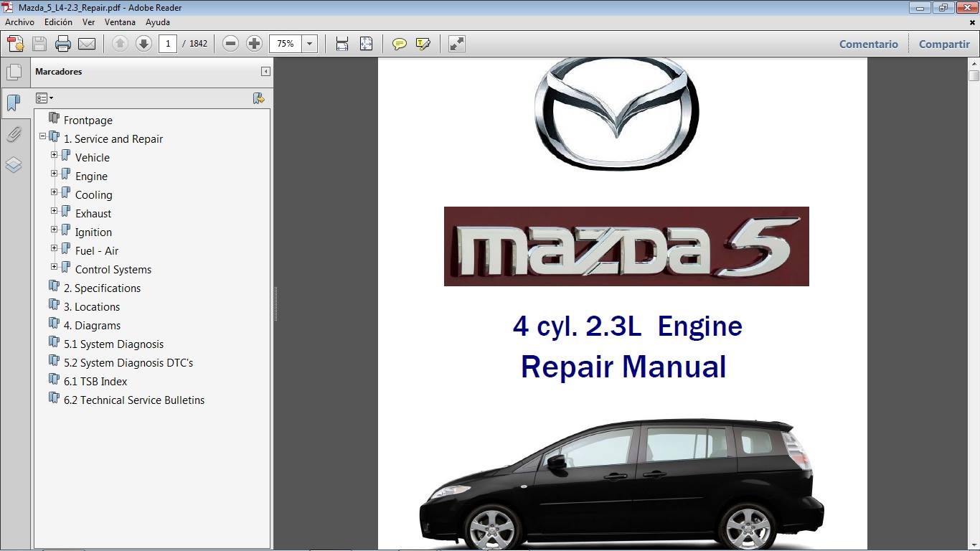Print the document with the printer icon

[x=63, y=44]
